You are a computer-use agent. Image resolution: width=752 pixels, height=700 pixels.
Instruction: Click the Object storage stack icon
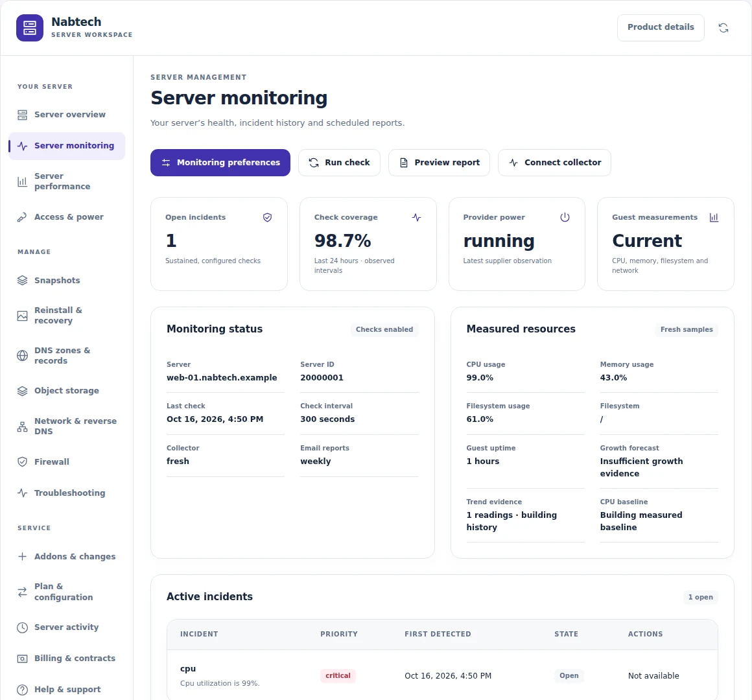tap(23, 391)
